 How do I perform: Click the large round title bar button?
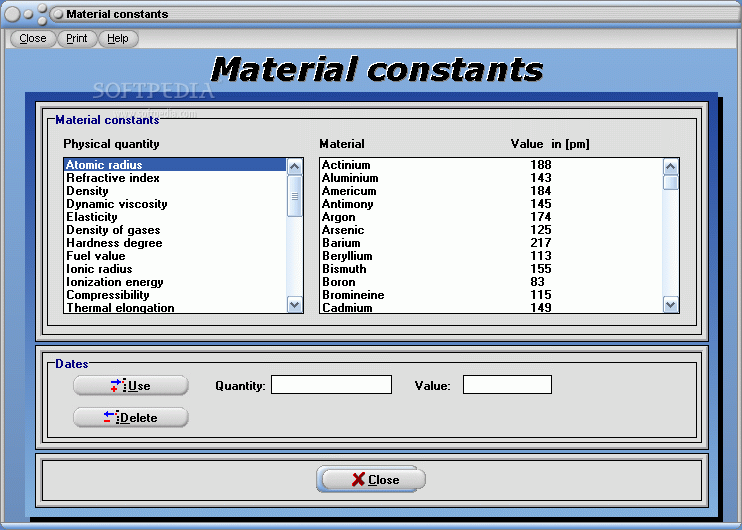point(13,14)
